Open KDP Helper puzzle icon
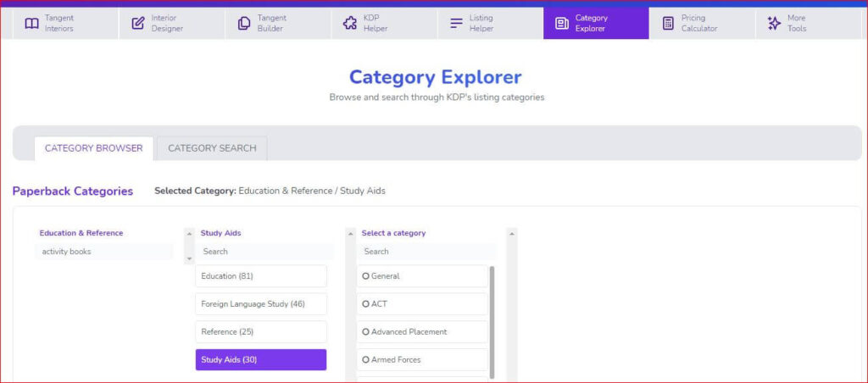 point(350,23)
